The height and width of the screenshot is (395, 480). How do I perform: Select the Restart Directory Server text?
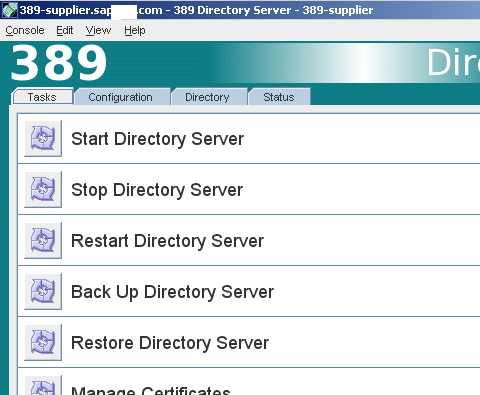coord(167,241)
